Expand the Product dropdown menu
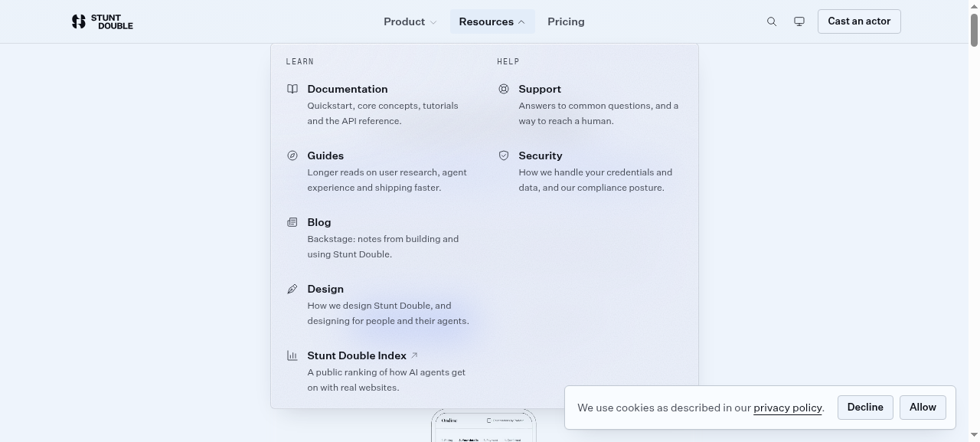The height and width of the screenshot is (442, 980). click(410, 21)
